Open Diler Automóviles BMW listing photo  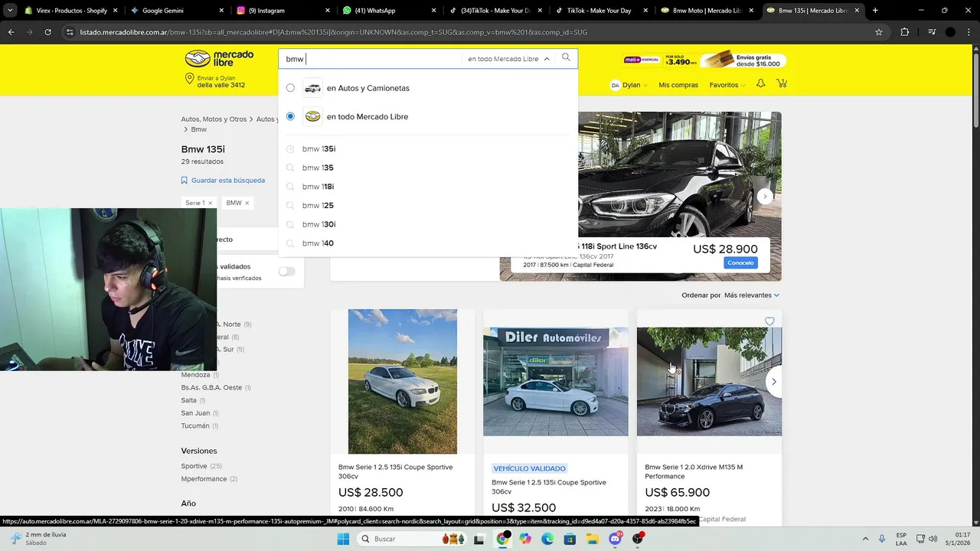pyautogui.click(x=556, y=381)
